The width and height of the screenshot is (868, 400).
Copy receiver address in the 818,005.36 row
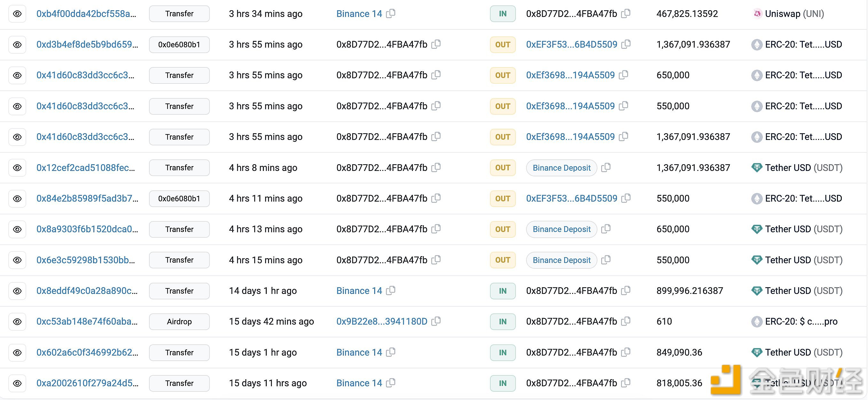(x=626, y=383)
